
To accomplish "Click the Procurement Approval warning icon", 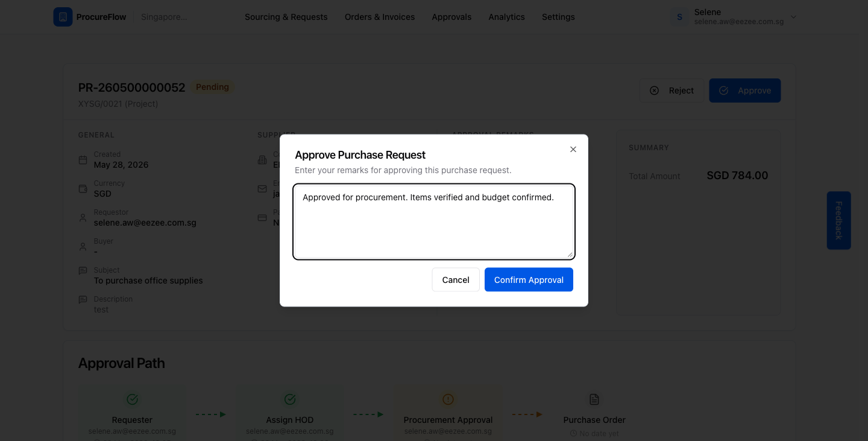I will tap(448, 399).
